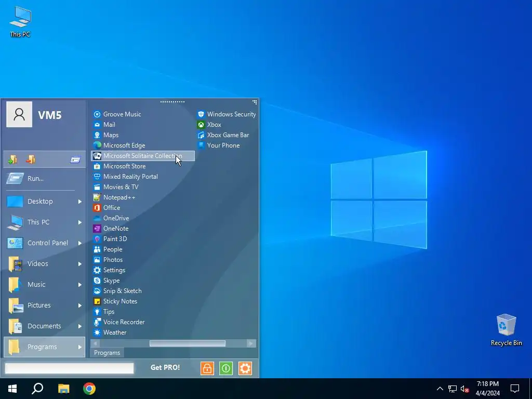Open Groove Music from Programs list
This screenshot has height=399, width=532.
117,114
